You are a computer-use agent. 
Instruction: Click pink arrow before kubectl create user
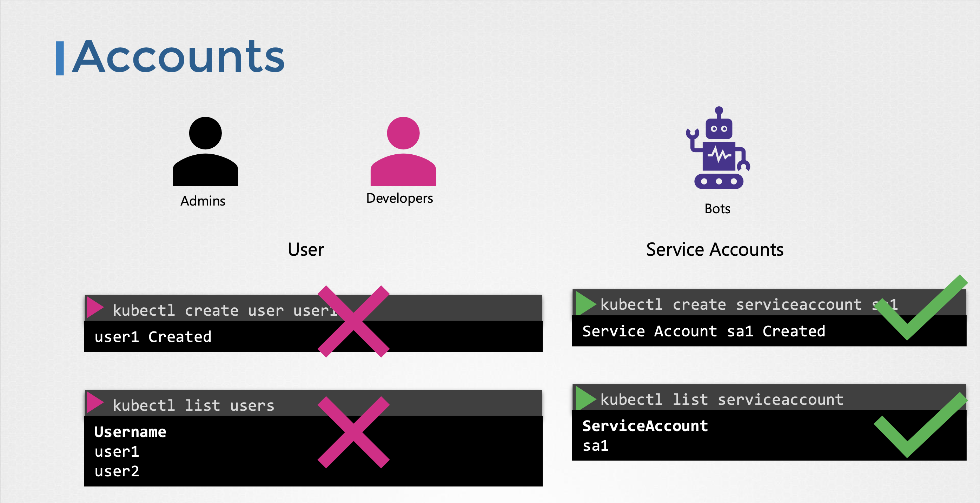coord(94,307)
